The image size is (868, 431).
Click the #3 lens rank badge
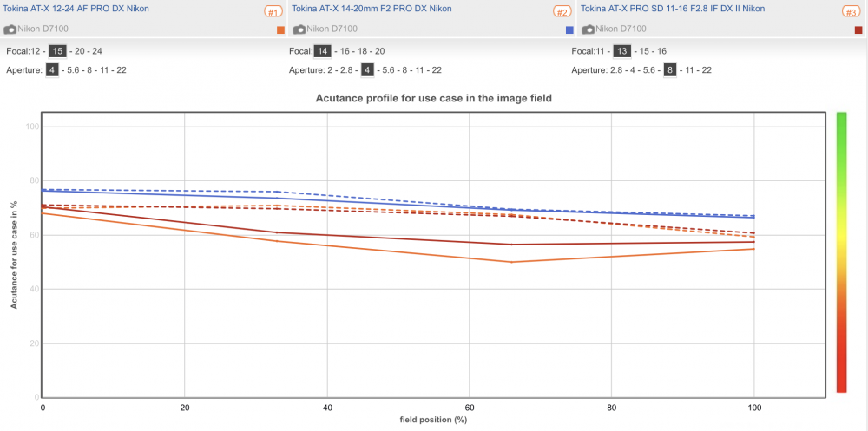[x=851, y=11]
